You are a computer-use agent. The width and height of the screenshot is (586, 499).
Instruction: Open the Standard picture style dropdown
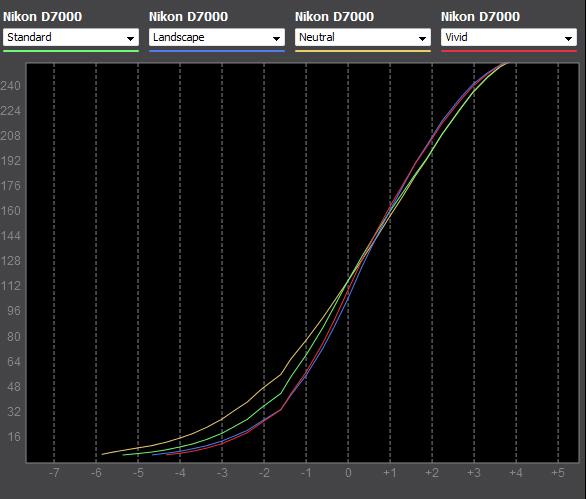71,37
